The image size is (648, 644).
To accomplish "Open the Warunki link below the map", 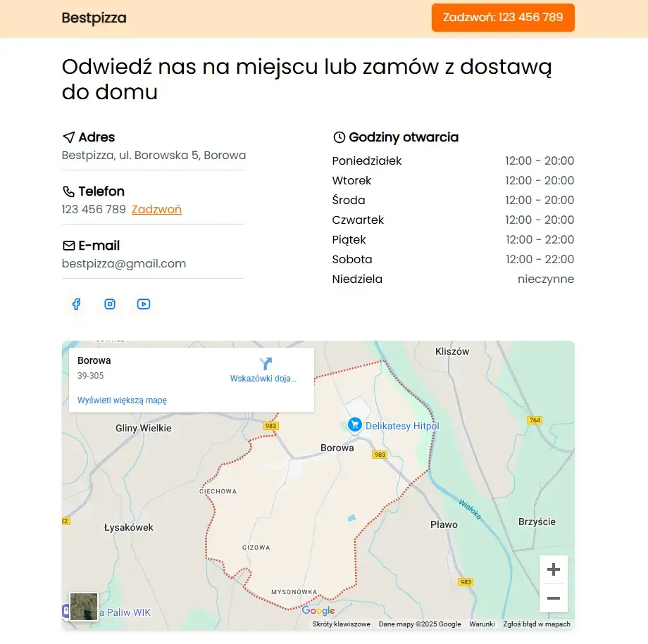I will (482, 624).
